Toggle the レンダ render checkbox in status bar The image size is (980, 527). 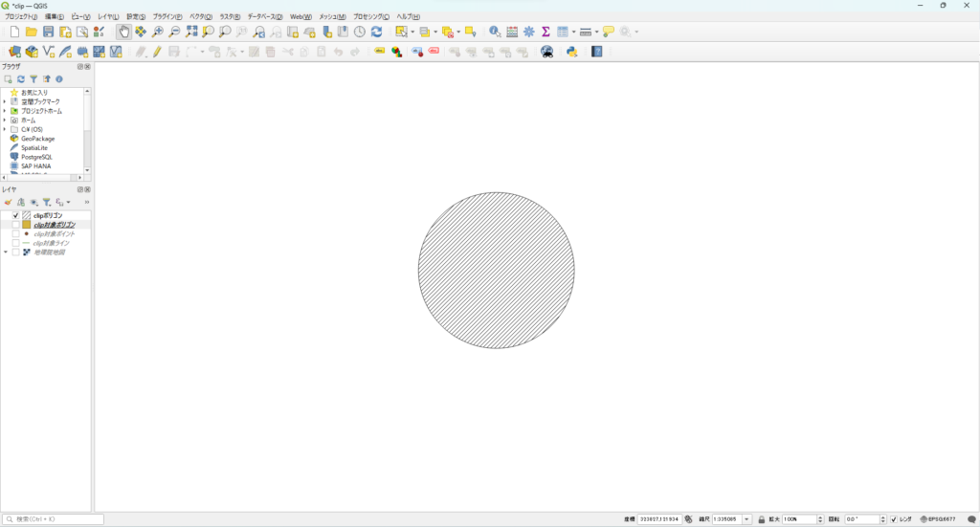tap(894, 519)
